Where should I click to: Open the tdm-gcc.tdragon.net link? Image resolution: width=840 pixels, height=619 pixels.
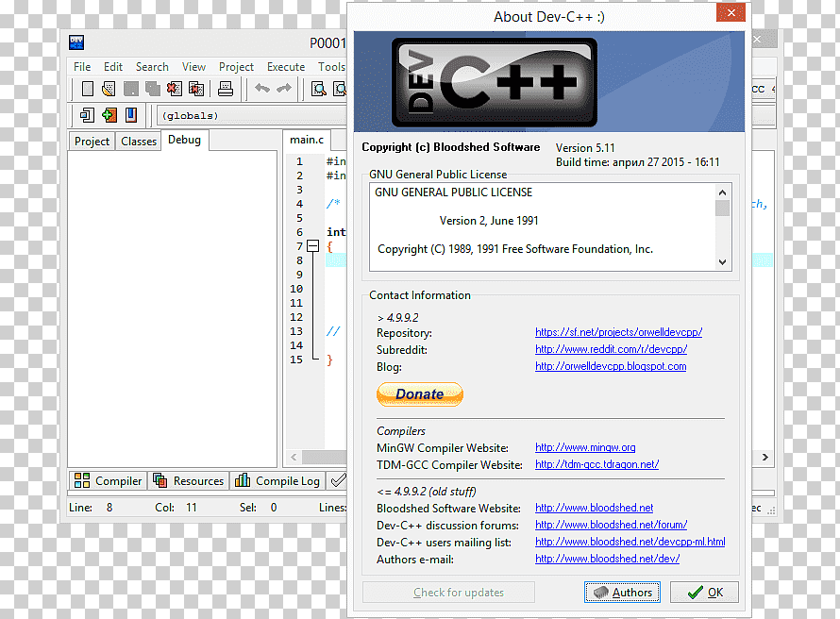click(597, 464)
